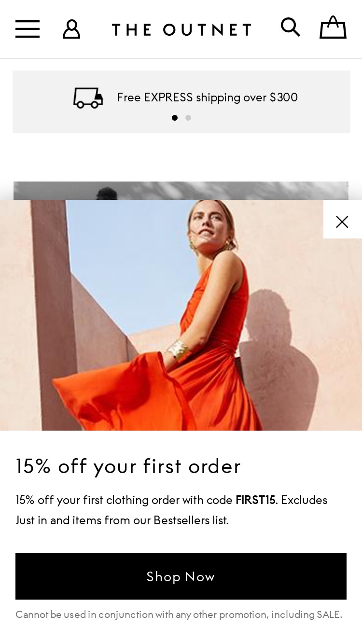Go to THE OUTNET homepage logo
This screenshot has width=362, height=644.
(x=181, y=29)
